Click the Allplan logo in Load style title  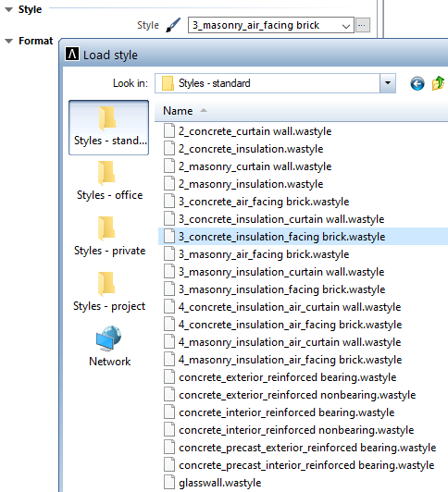[x=72, y=55]
